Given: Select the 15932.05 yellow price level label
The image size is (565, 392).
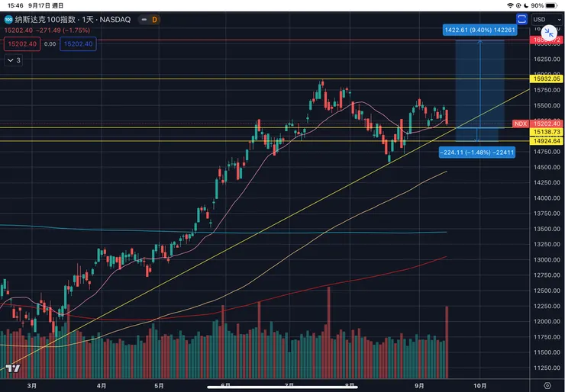Looking at the screenshot, I should coord(547,79).
